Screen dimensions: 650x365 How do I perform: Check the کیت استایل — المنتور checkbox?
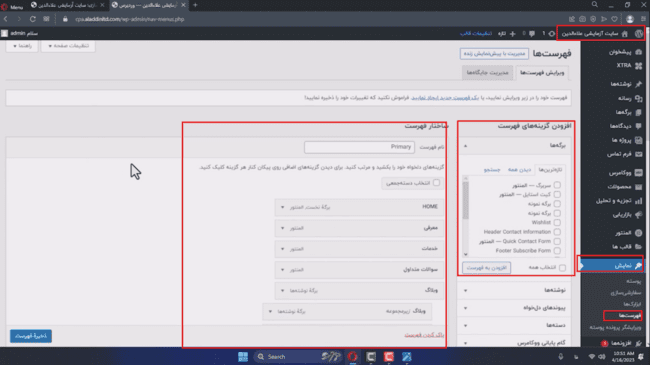(x=557, y=194)
